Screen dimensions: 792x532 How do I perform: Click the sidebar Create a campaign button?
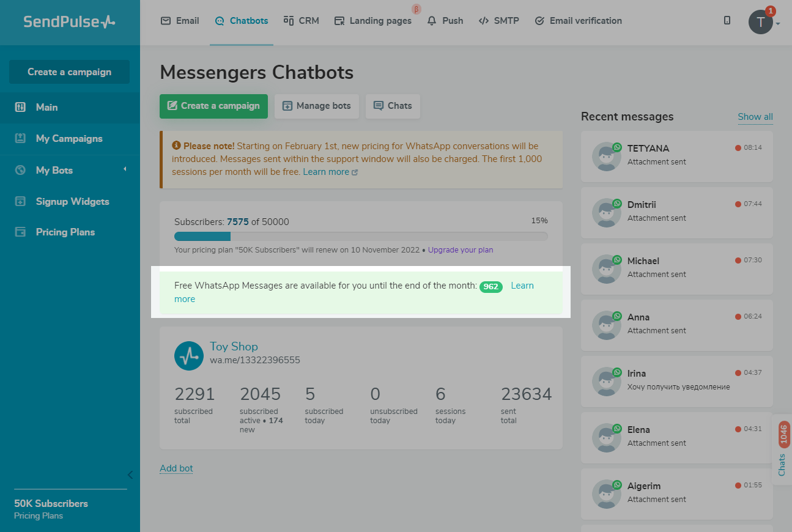[x=69, y=72]
